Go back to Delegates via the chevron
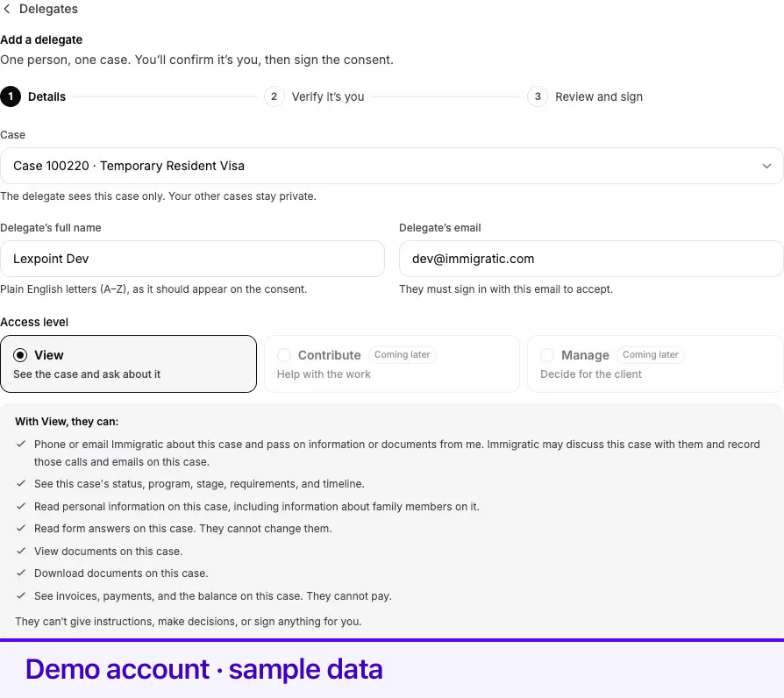Image resolution: width=784 pixels, height=698 pixels. click(6, 9)
